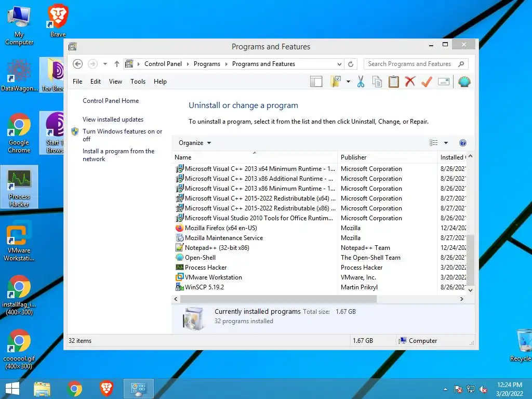The height and width of the screenshot is (399, 532).
Task: Click the Rename toolbar icon
Action: tap(444, 82)
